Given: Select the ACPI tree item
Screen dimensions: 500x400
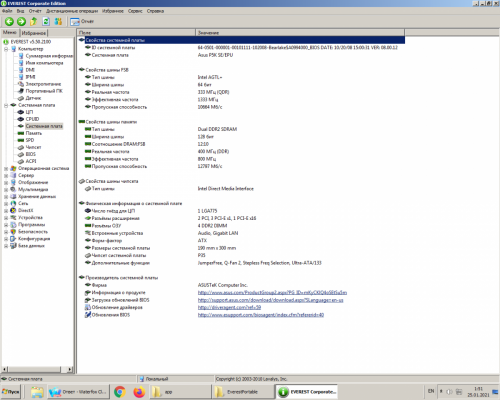Looking at the screenshot, I should (31, 161).
